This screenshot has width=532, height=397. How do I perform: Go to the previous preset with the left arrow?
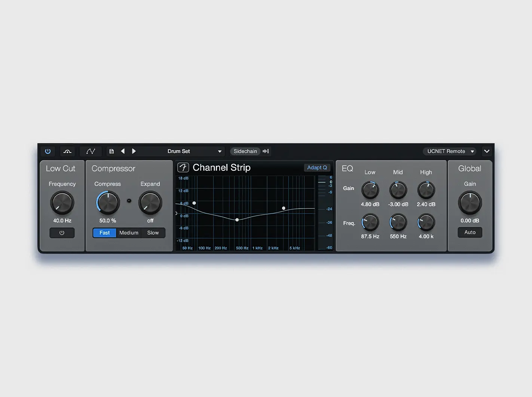click(x=123, y=151)
